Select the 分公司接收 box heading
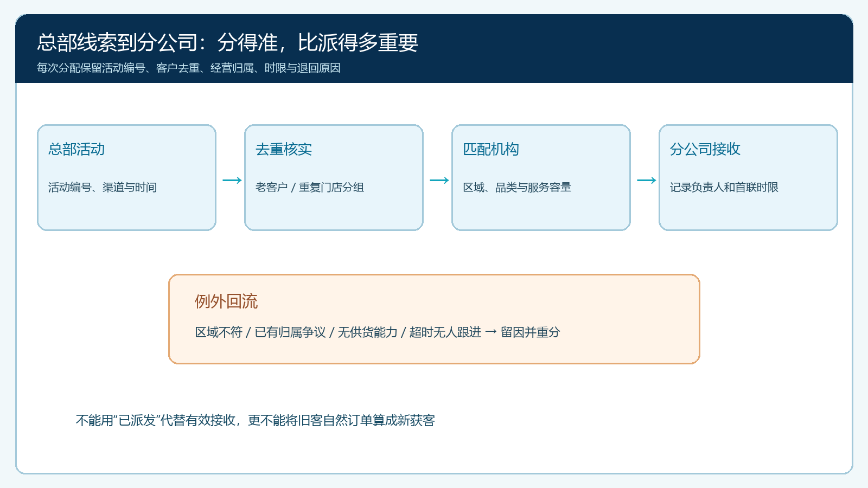The width and height of the screenshot is (868, 488). click(705, 149)
